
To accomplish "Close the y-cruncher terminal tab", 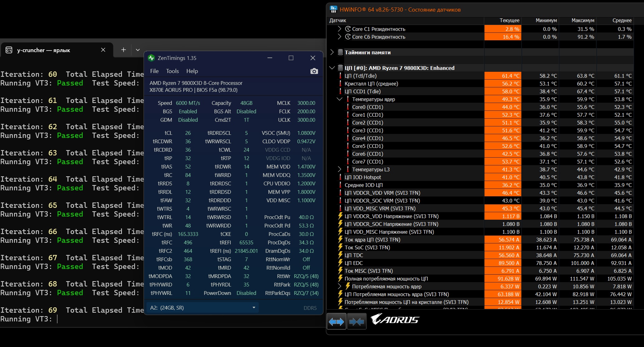I will tap(103, 50).
